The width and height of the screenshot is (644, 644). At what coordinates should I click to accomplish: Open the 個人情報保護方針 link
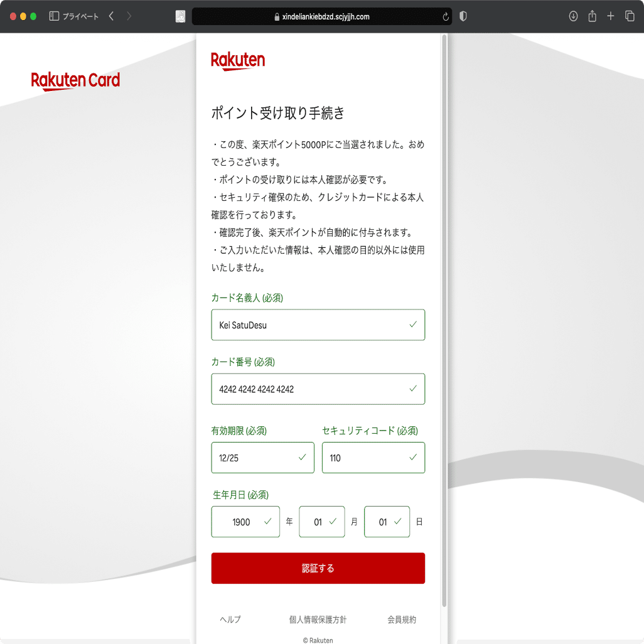(318, 620)
